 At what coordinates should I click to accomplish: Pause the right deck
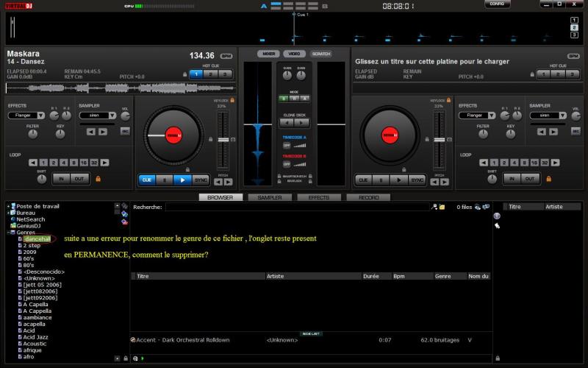(x=381, y=180)
